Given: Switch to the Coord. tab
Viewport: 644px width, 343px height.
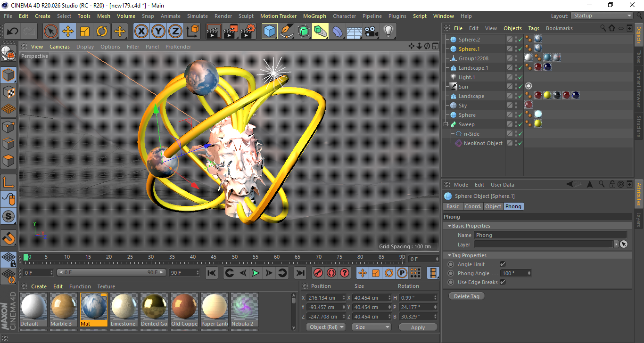Looking at the screenshot, I should pos(473,206).
